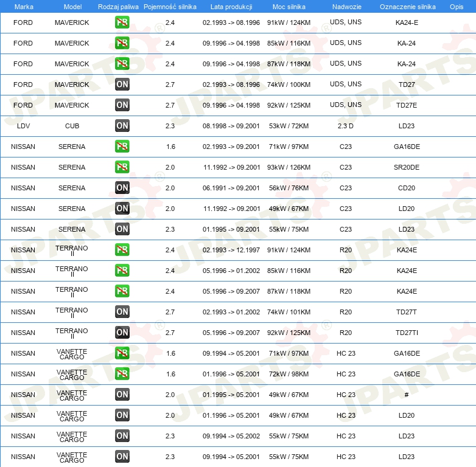Select engine code CD20 cell
Image resolution: width=476 pixels, height=467 pixels.
pos(407,188)
